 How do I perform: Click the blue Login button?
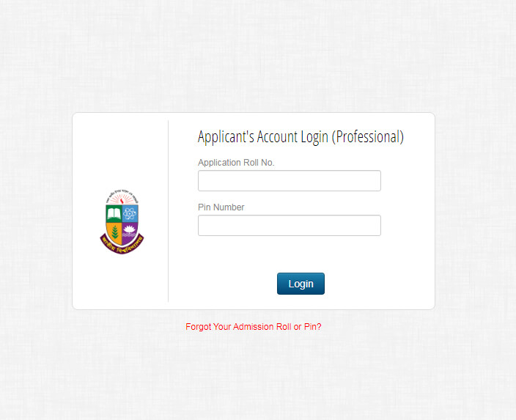click(301, 284)
